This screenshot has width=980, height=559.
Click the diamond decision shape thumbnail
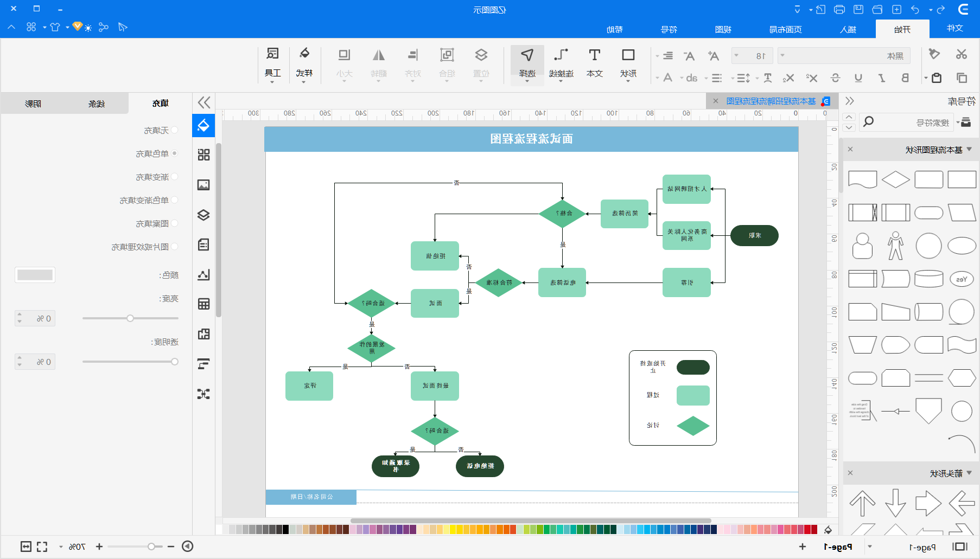[895, 179]
